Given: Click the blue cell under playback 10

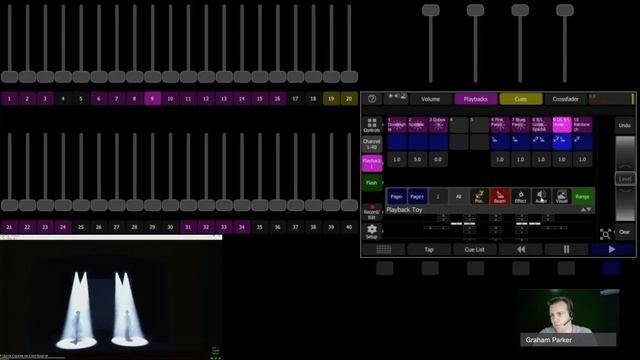Looking at the screenshot, I should click(582, 142).
